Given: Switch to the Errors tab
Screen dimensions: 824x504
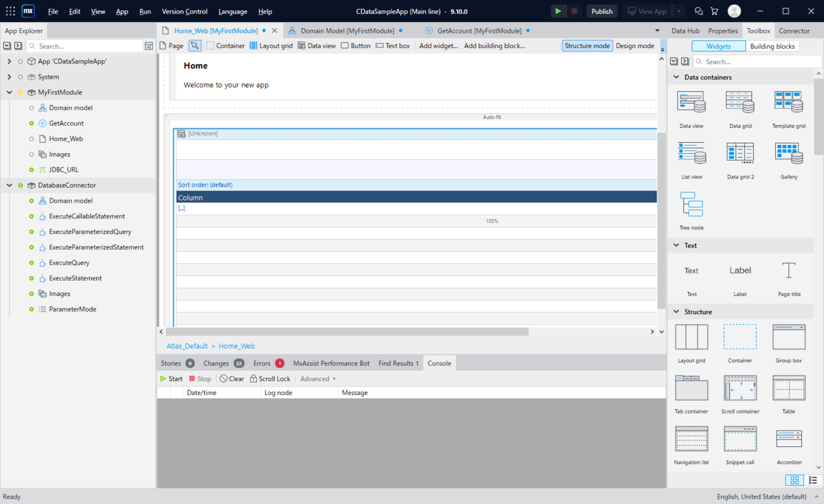Looking at the screenshot, I should click(268, 363).
